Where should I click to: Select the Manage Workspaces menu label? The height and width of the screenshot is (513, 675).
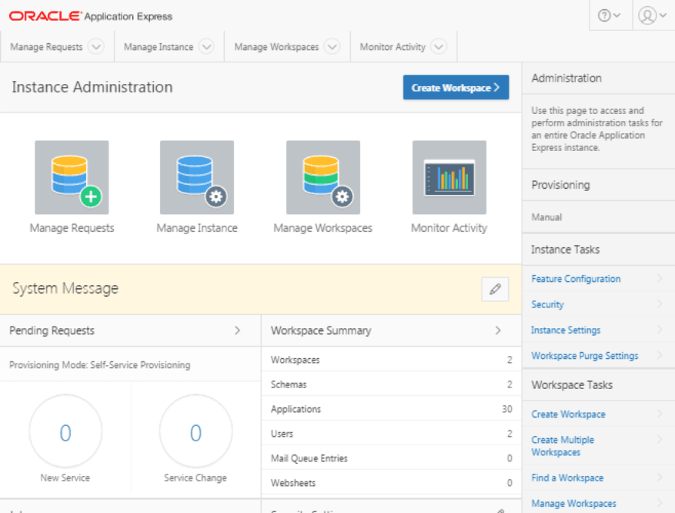point(276,47)
